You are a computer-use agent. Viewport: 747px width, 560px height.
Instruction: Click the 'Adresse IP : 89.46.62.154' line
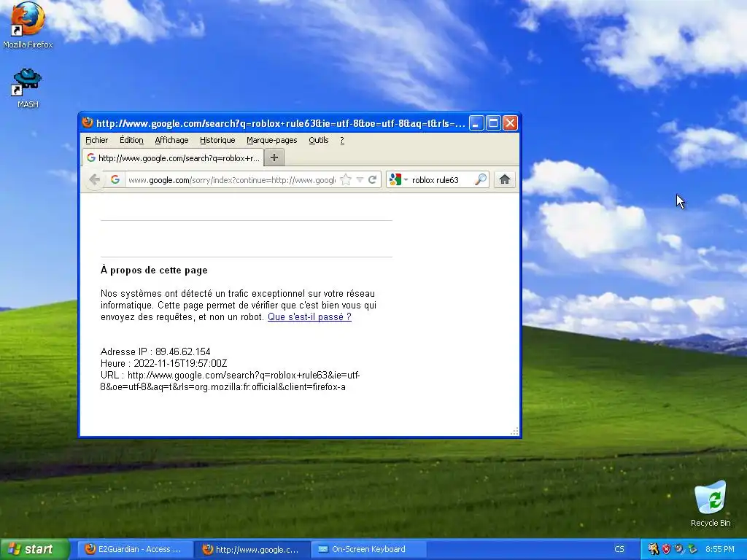pos(155,351)
